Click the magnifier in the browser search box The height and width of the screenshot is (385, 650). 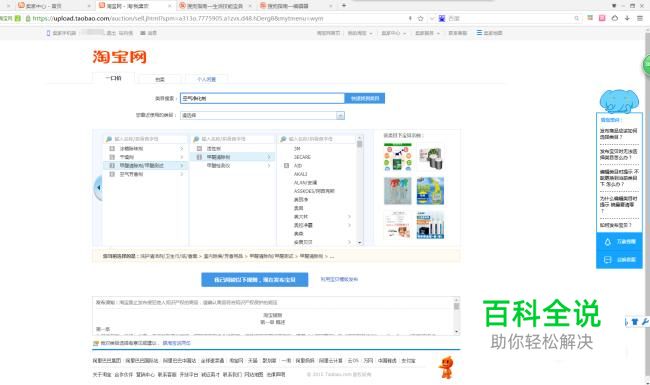tap(576, 18)
